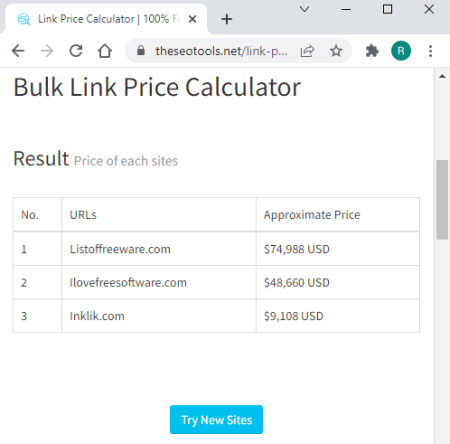Open a new browser tab
This screenshot has height=444, width=450.
point(227,19)
